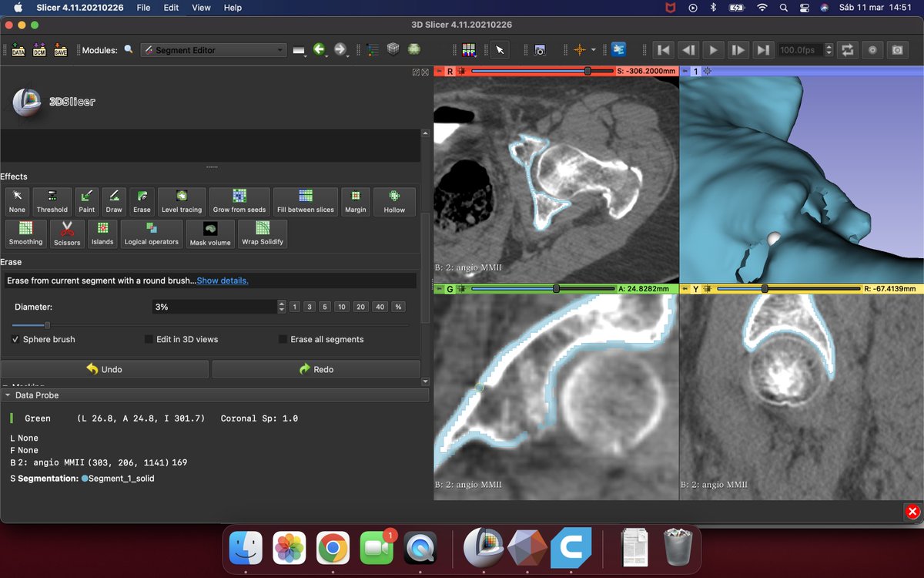Click the red slice offset slider handle

pyautogui.click(x=588, y=71)
